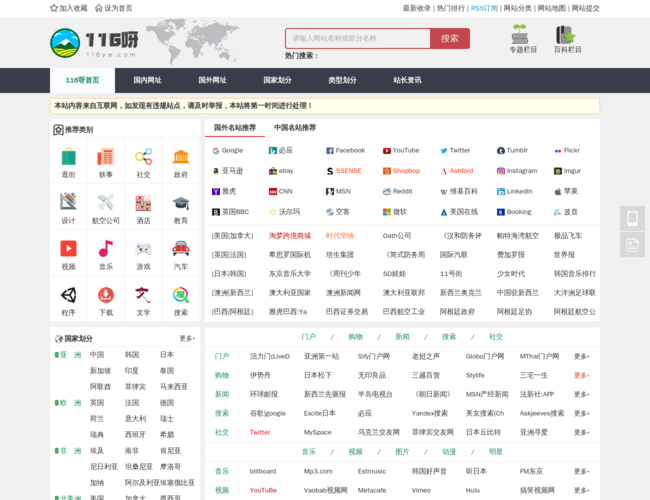The height and width of the screenshot is (500, 650).
Task: Open the 设计 design category icon
Action: (68, 202)
